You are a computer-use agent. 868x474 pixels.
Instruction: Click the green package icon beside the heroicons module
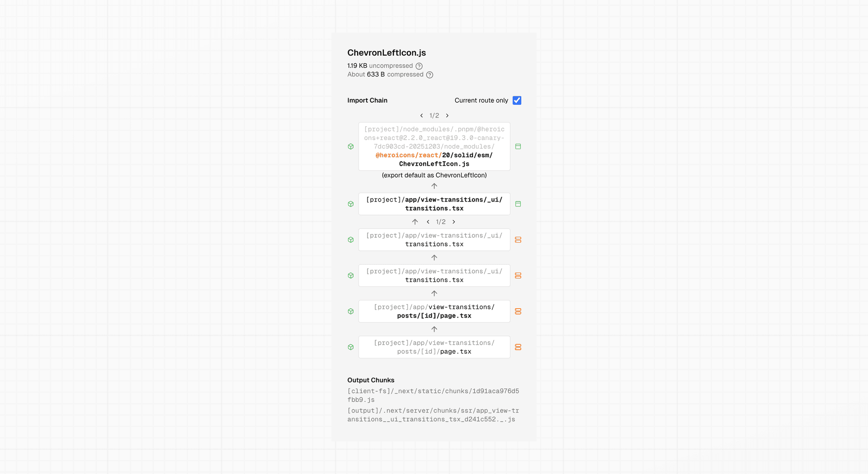click(351, 146)
